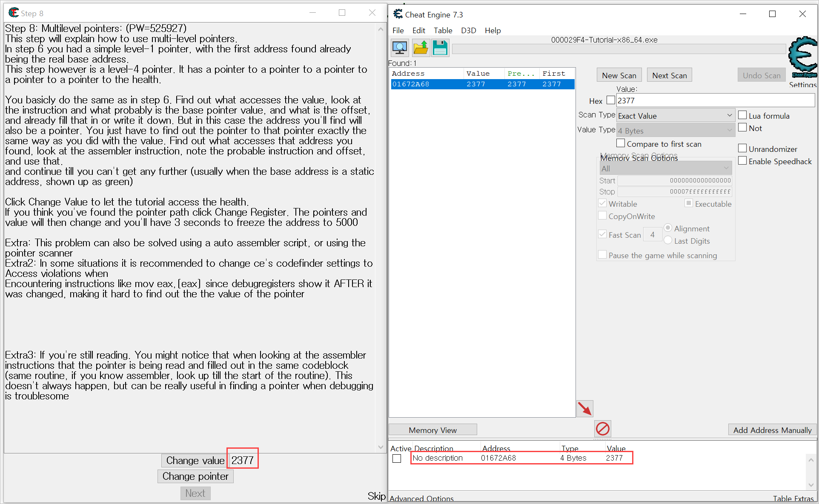819x504 pixels.
Task: Enable Speedhack checkbox
Action: [x=742, y=161]
